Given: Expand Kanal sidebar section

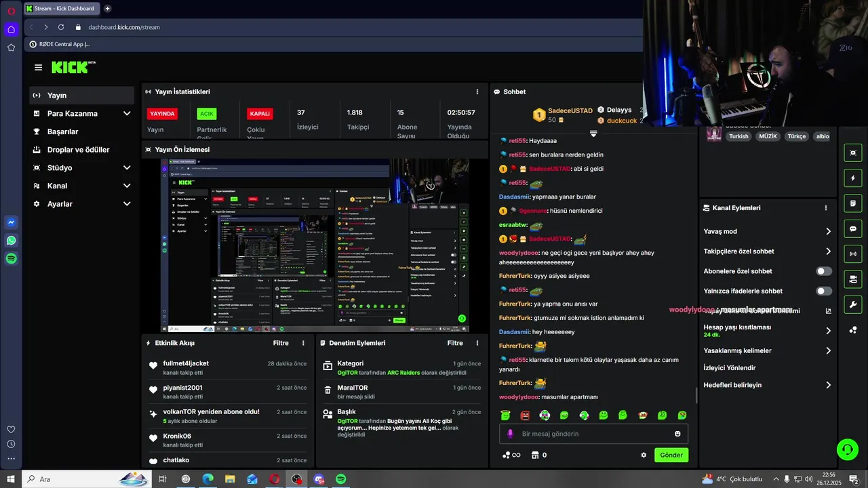Looking at the screenshot, I should point(127,186).
